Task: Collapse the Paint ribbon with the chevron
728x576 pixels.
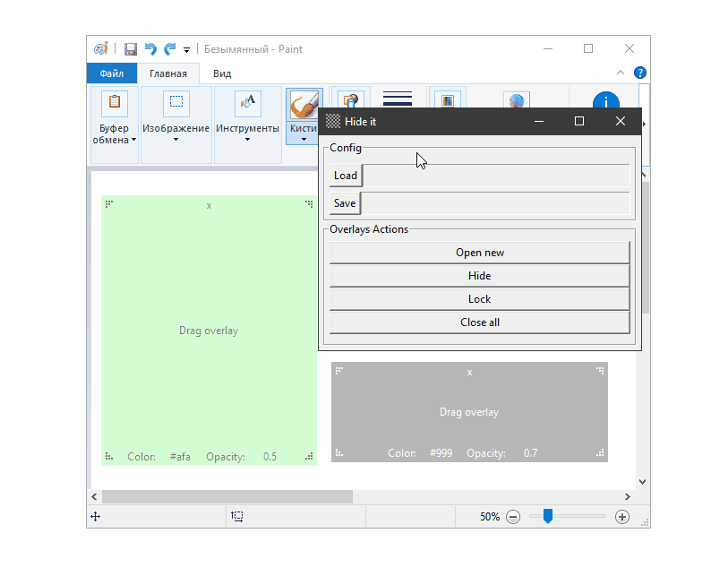Action: pyautogui.click(x=621, y=73)
